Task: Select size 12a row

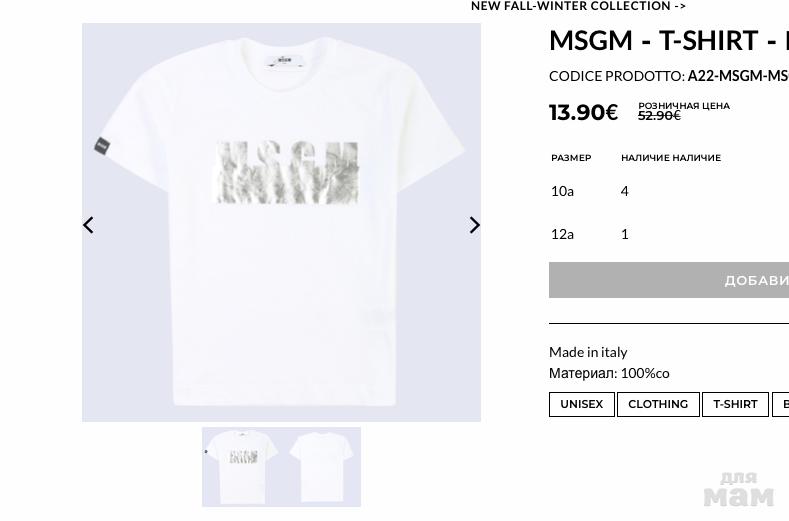Action: 669,235
